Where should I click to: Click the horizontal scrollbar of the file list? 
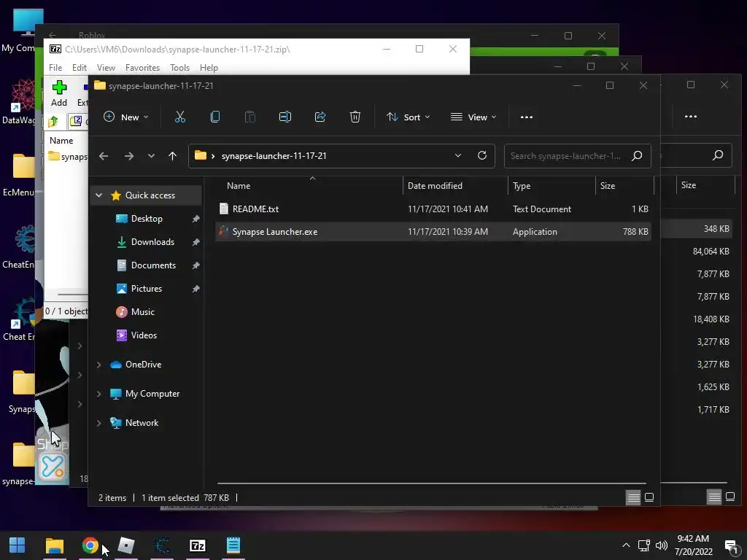[x=432, y=483]
